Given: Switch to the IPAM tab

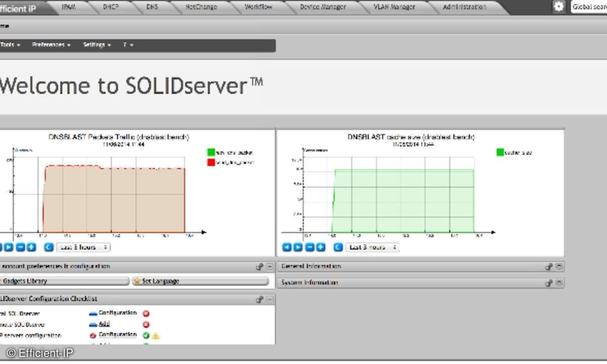Looking at the screenshot, I should point(69,7).
